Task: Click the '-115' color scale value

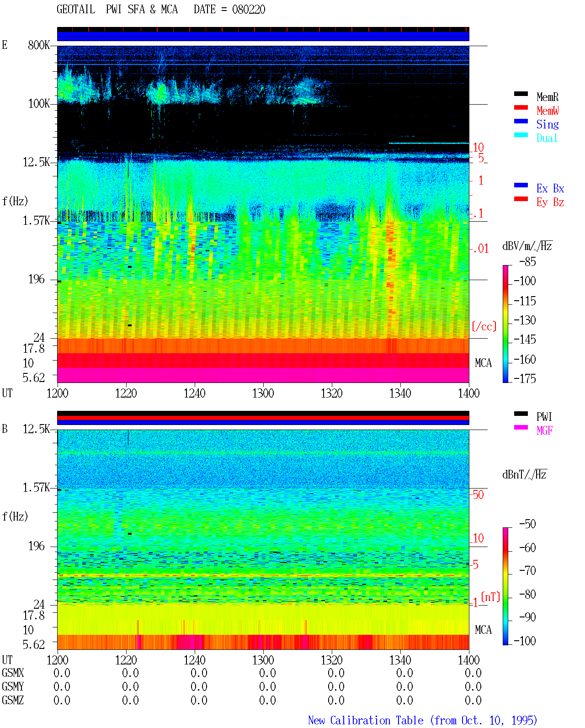Action: point(525,301)
